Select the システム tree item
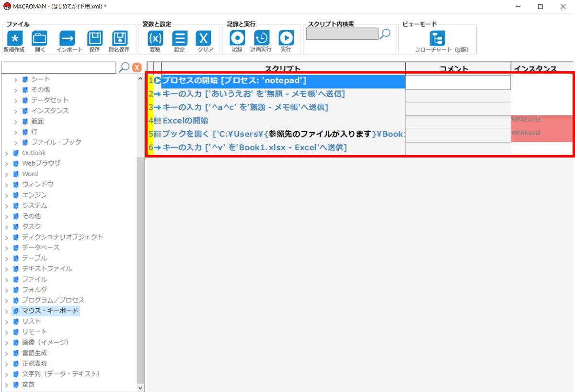 click(x=34, y=205)
